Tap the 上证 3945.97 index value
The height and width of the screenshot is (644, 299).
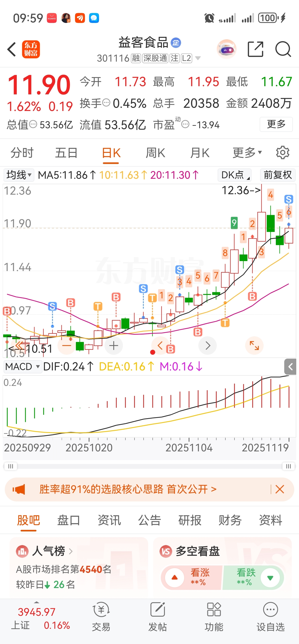coord(37,612)
